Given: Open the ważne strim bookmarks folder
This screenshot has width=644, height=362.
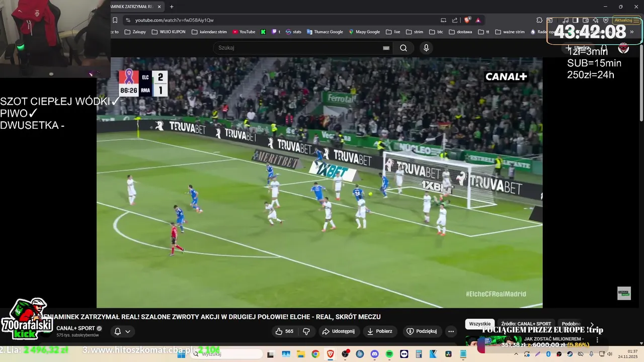Looking at the screenshot, I should point(510,32).
